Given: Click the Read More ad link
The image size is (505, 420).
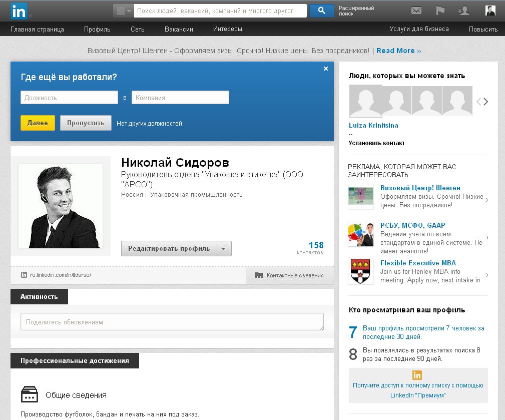Looking at the screenshot, I should pyautogui.click(x=398, y=51).
